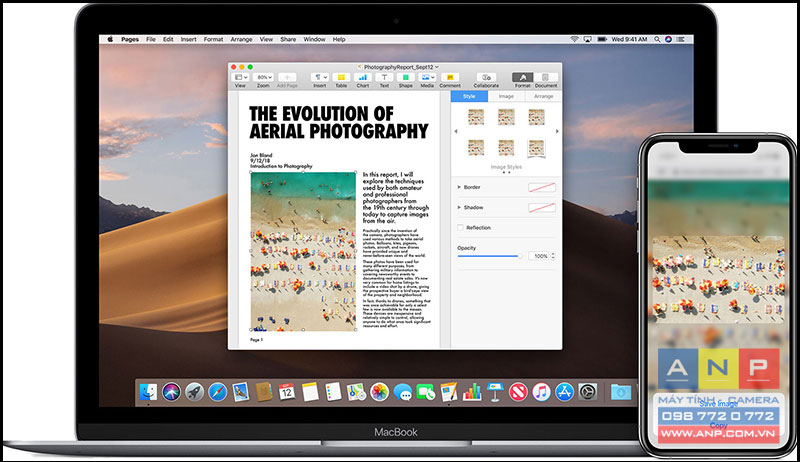
Task: Open Notification Center menu bar icon
Action: click(680, 39)
